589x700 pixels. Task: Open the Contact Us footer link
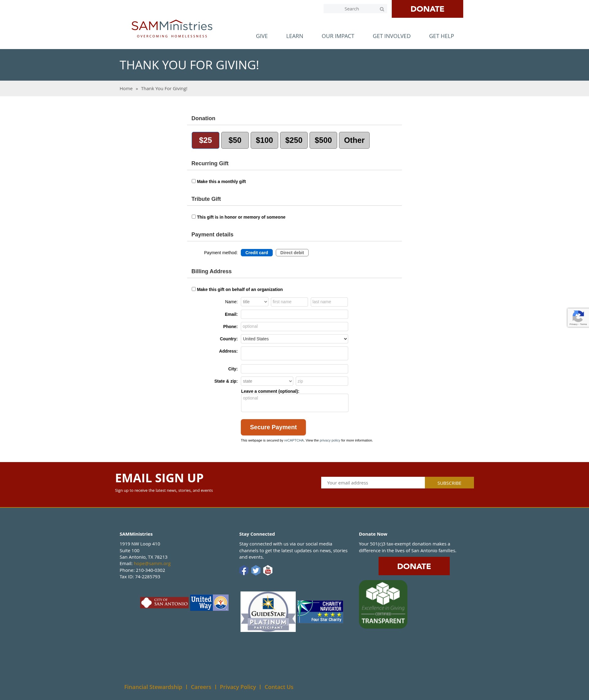(279, 687)
